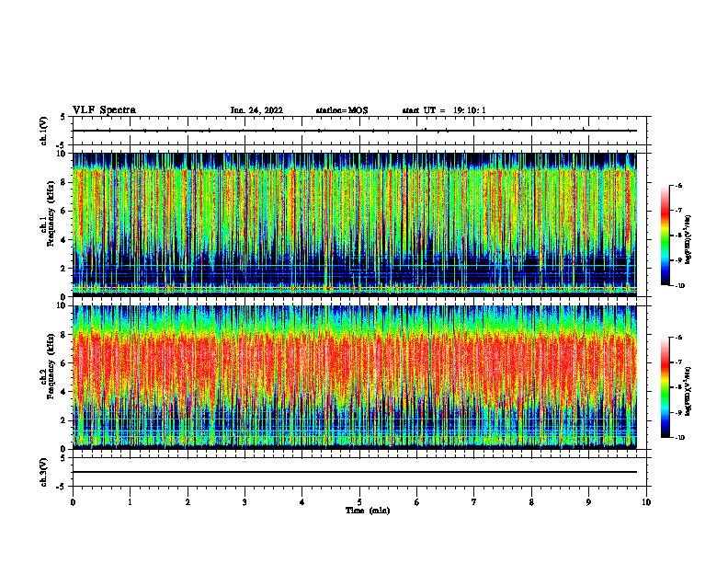Click the time axis tick label "1"
Image resolution: width=728 pixels, height=563 pixels.
pyautogui.click(x=130, y=502)
